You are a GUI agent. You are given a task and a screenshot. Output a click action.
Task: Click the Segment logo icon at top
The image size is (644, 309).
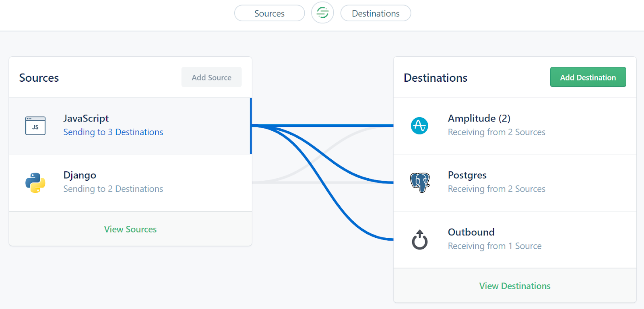(x=322, y=13)
